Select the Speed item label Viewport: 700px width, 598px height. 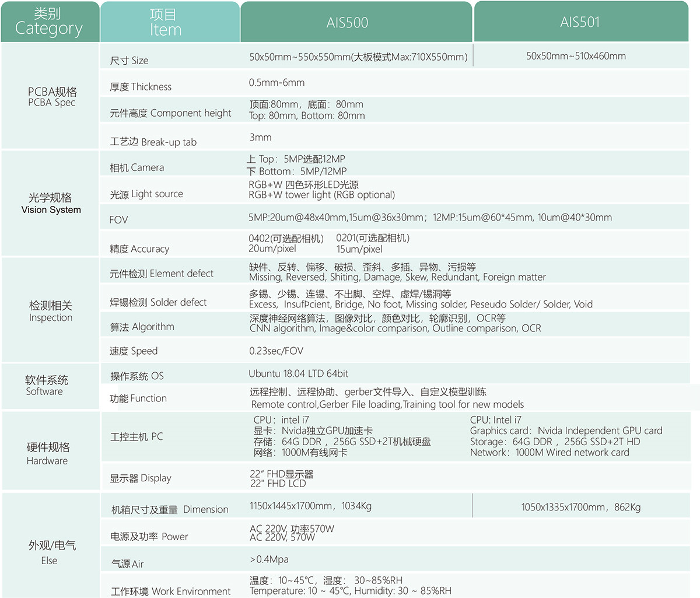click(x=133, y=351)
